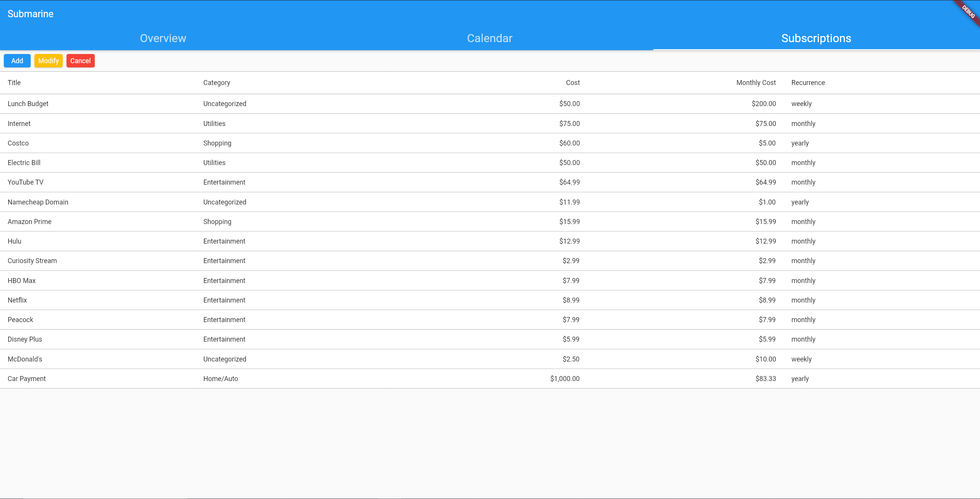
Task: Sort by Monthly Cost column header
Action: click(756, 83)
